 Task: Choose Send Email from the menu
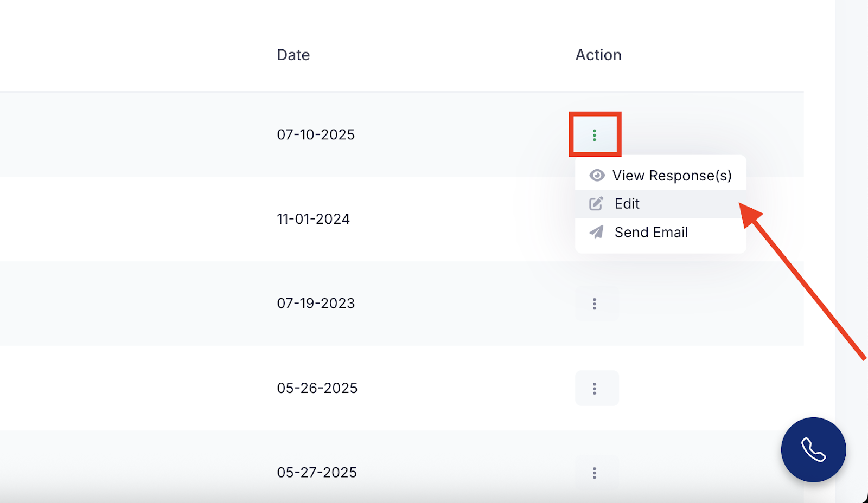pyautogui.click(x=661, y=232)
